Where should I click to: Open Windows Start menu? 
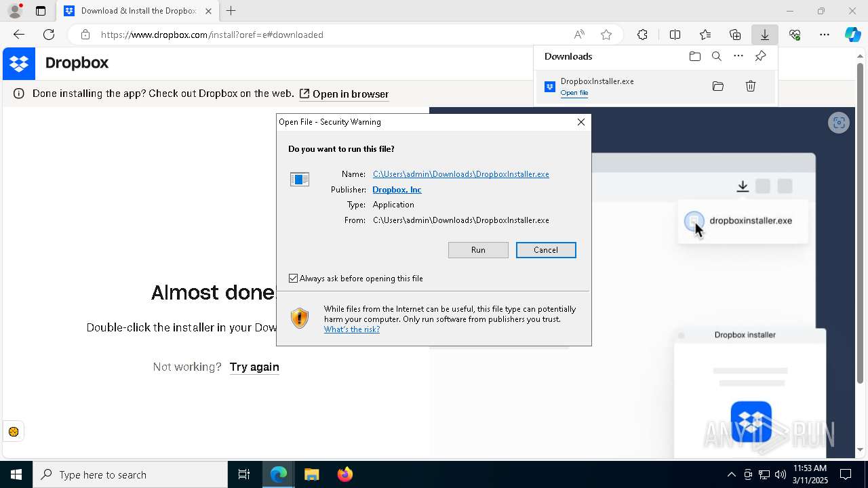[x=16, y=474]
